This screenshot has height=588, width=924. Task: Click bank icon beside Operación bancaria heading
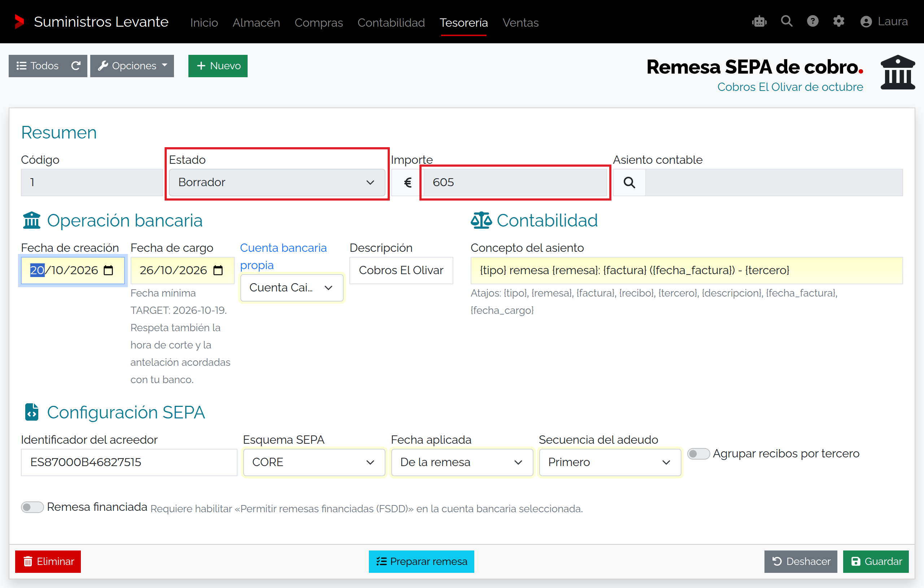32,220
